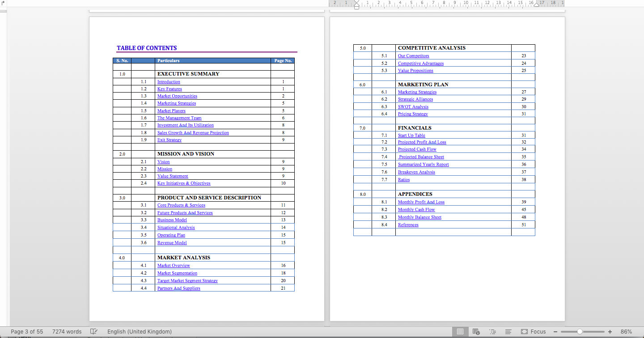Open the Operating Plan link

tap(171, 235)
